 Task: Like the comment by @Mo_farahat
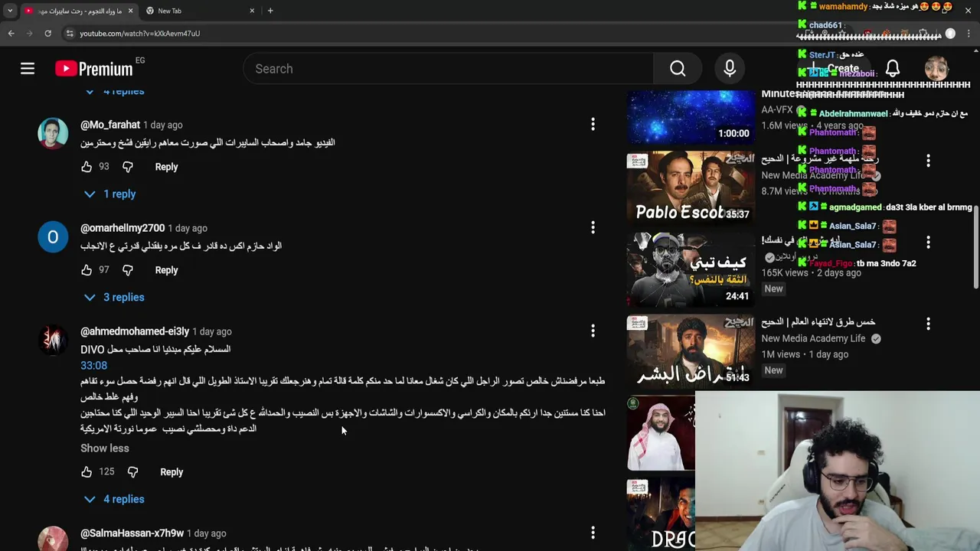coord(87,167)
